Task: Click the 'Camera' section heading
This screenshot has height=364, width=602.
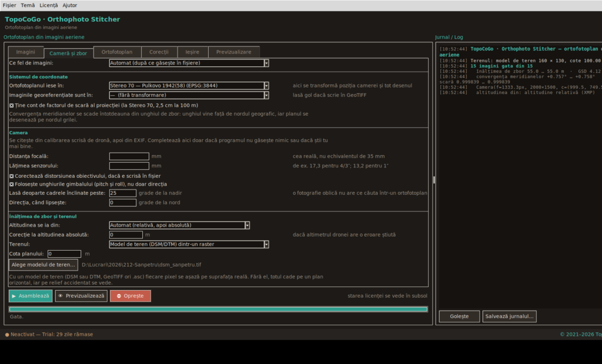Action: pyautogui.click(x=18, y=133)
